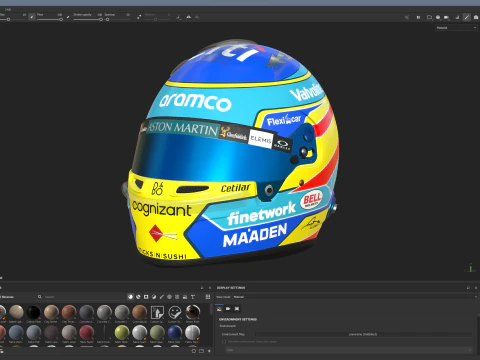This screenshot has height=360, width=480.
Task: Float the Display Settings panel
Action: (468, 288)
